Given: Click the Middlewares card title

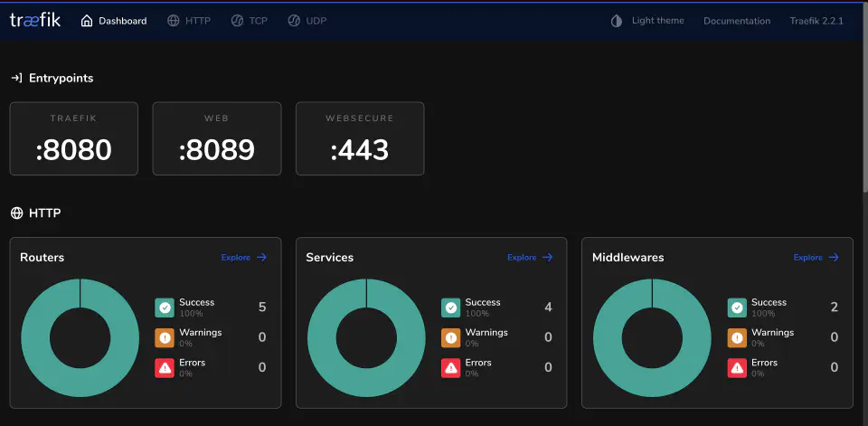Looking at the screenshot, I should [627, 258].
